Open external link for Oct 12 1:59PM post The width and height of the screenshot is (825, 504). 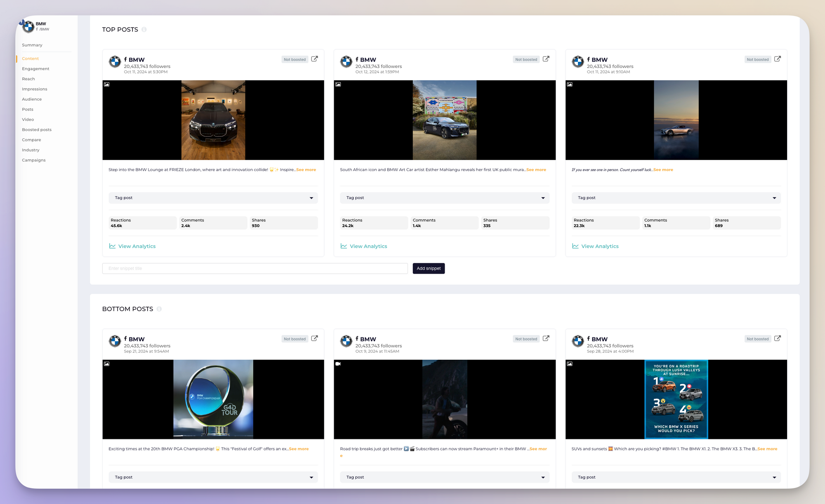click(x=546, y=59)
